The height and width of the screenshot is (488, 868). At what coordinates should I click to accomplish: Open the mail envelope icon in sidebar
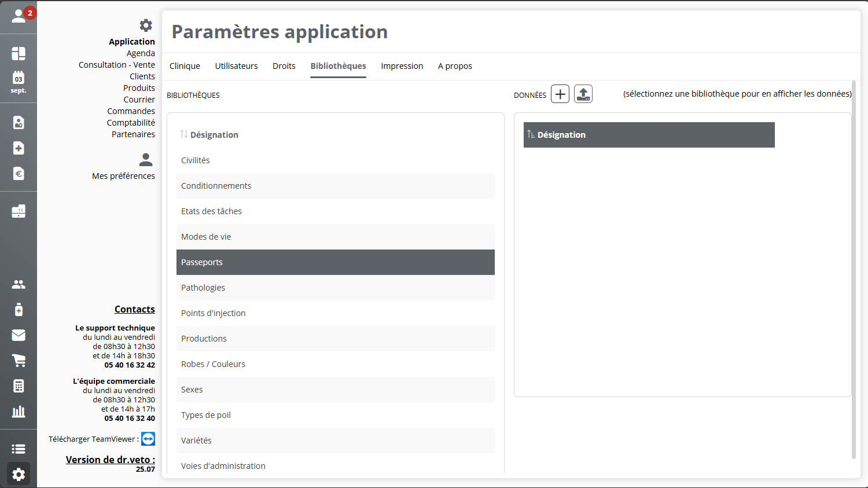[x=19, y=335]
